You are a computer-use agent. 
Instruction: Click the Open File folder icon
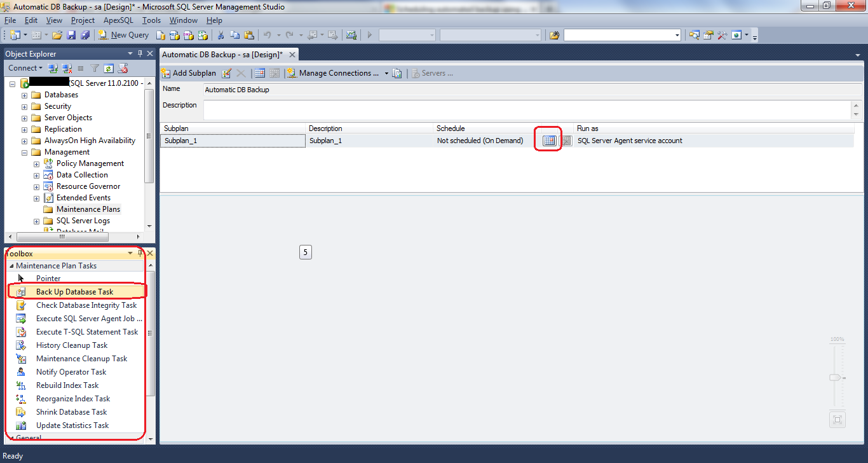click(57, 35)
